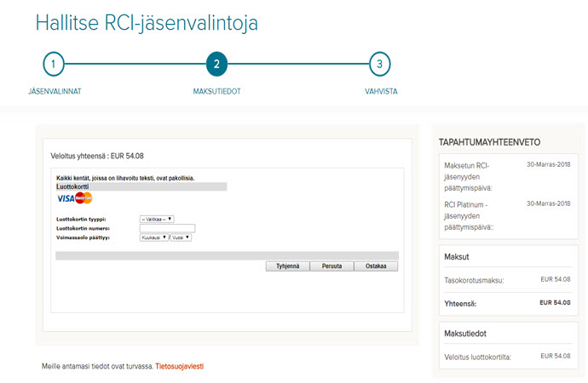Click the JÄSENVALINNAT step label

point(55,91)
